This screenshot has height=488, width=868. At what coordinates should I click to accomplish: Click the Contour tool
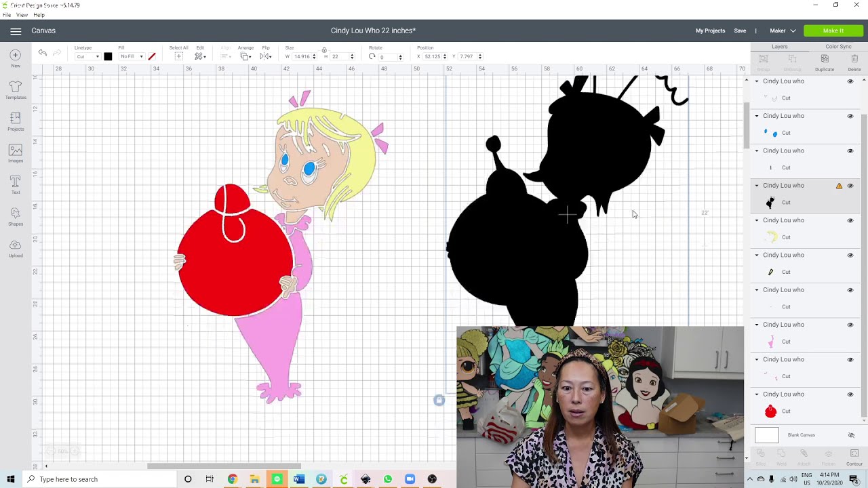(x=854, y=456)
